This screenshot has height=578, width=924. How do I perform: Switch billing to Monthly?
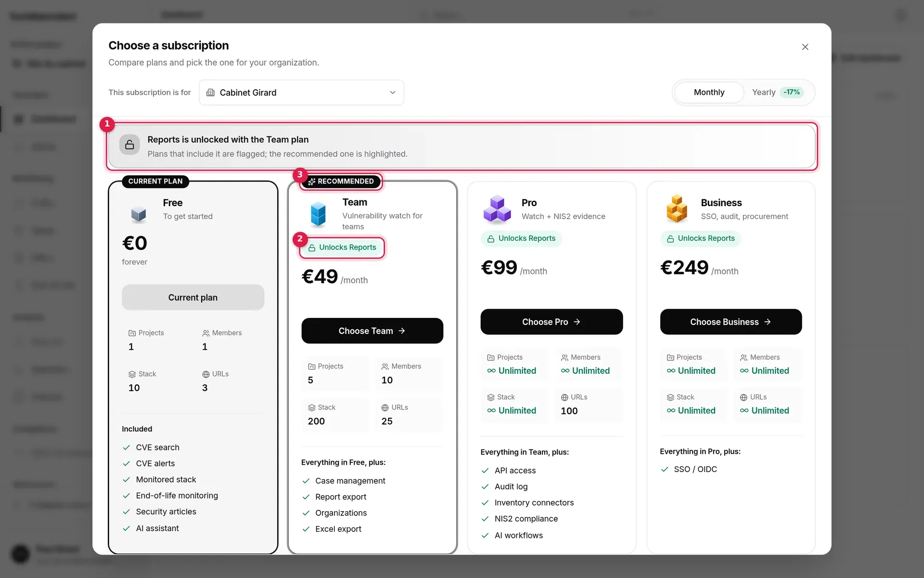pyautogui.click(x=709, y=92)
